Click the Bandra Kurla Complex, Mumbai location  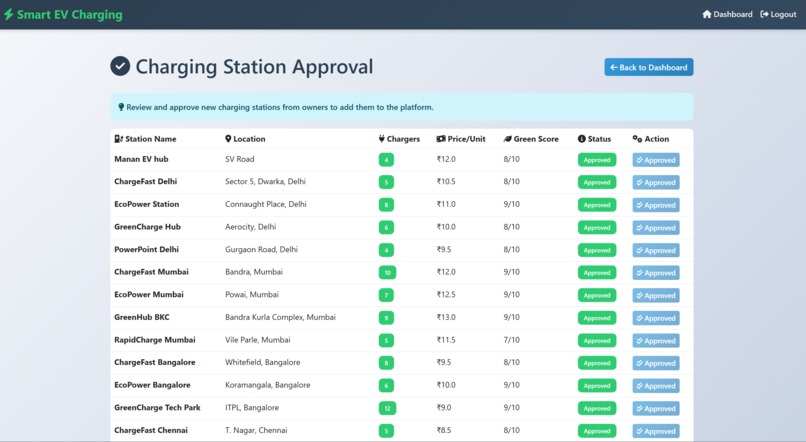coord(280,317)
